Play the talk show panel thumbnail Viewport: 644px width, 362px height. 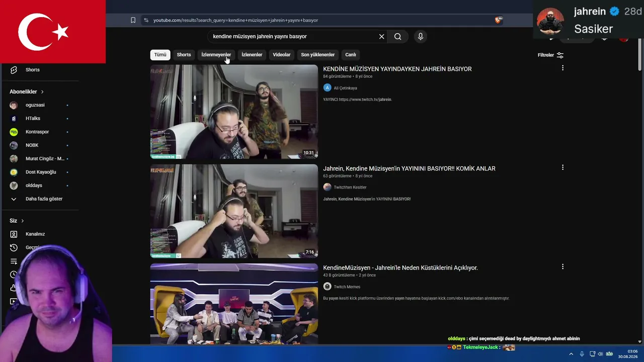pos(234,304)
